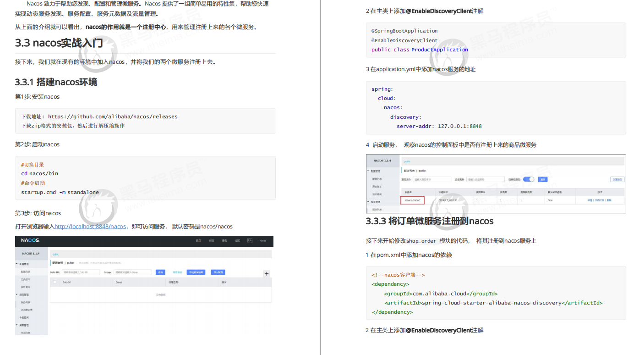
Task: Focus the 分组名称 input field
Action: (x=485, y=179)
